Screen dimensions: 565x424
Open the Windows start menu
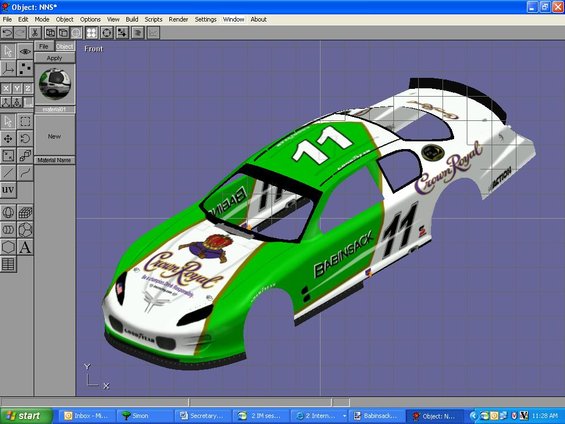pyautogui.click(x=25, y=416)
